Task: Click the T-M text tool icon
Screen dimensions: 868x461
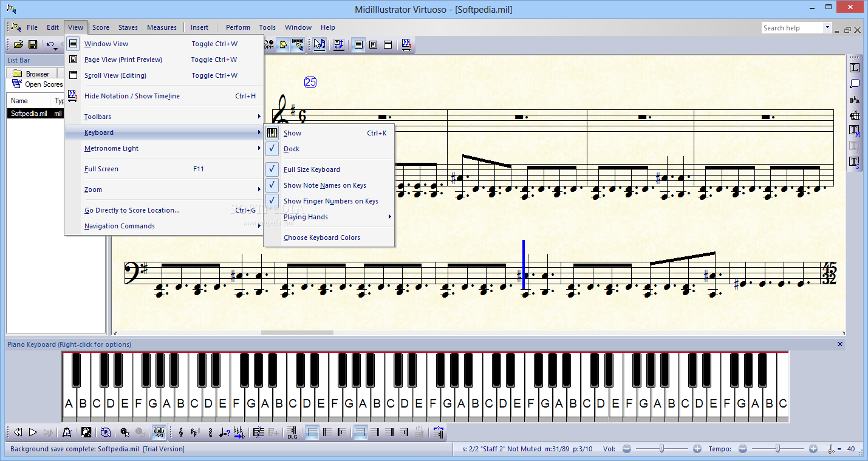Action: [x=855, y=131]
